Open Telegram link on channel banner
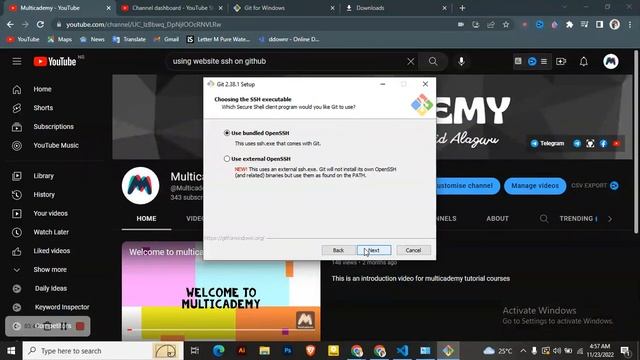This screenshot has width=640, height=360. coord(547,144)
